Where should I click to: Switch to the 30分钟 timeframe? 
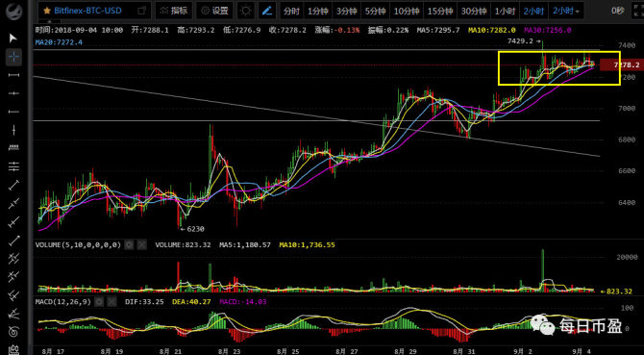[x=474, y=12]
